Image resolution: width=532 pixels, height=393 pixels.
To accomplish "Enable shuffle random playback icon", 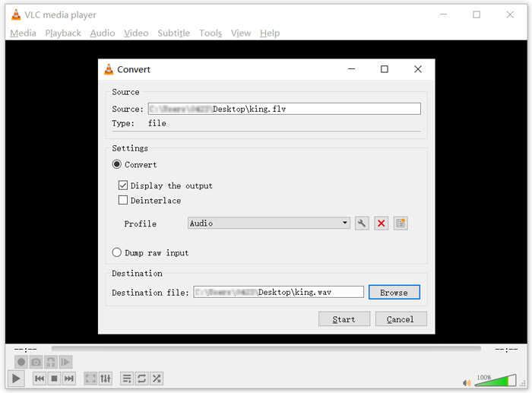I will 157,379.
